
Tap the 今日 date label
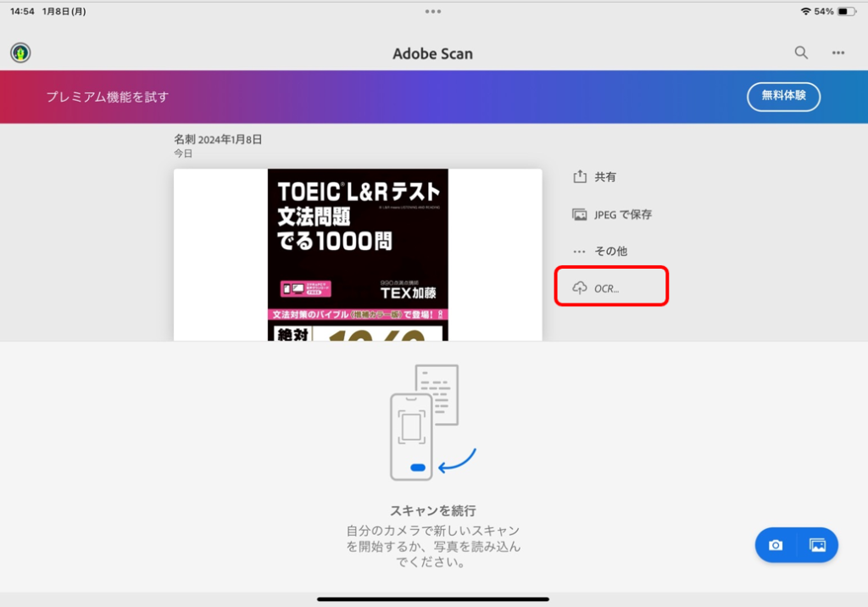(x=183, y=153)
